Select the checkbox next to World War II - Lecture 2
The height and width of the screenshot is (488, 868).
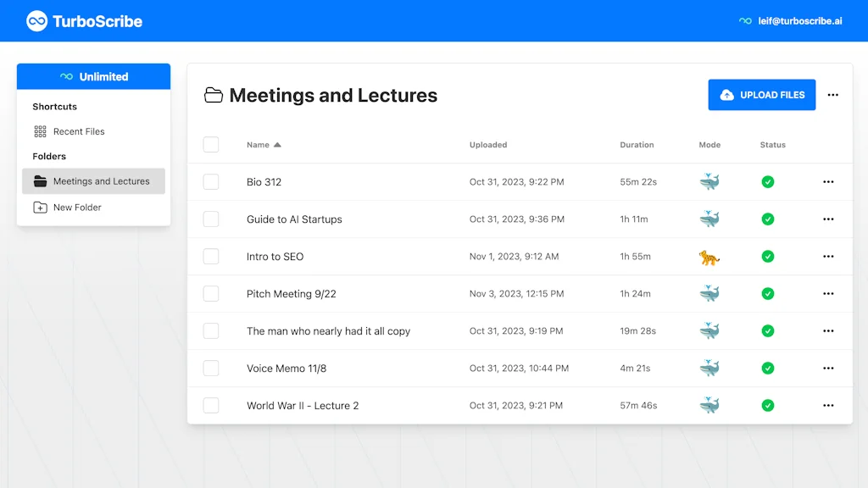[211, 405]
